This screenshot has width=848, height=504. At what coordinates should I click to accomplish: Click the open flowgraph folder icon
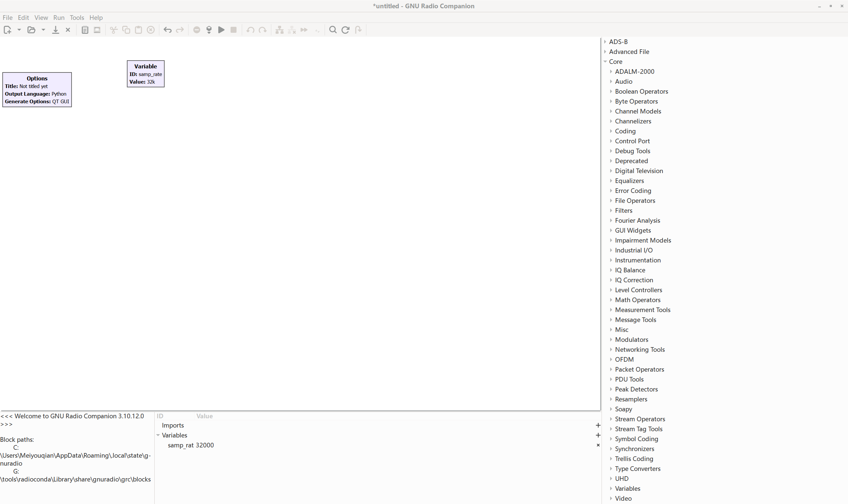coord(31,30)
